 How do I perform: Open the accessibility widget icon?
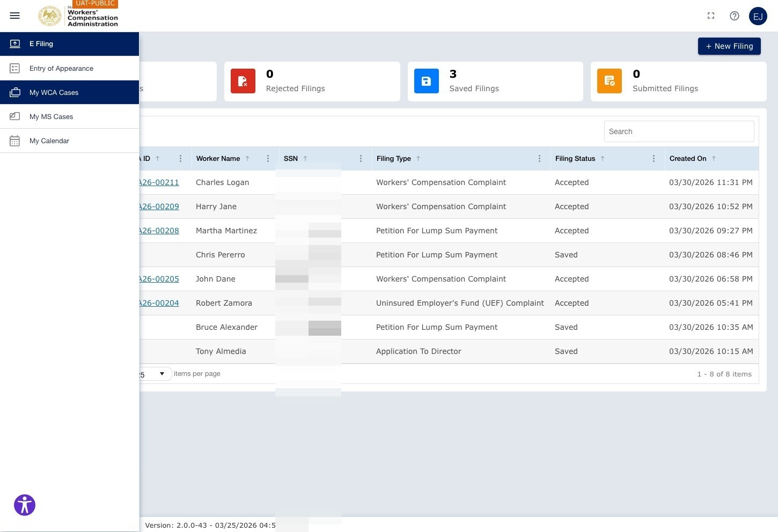(x=25, y=505)
